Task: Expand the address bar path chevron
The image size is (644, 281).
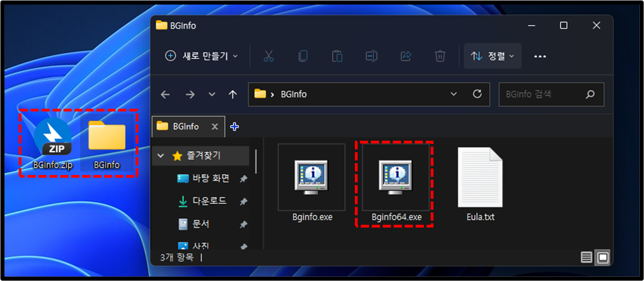Action: [273, 95]
